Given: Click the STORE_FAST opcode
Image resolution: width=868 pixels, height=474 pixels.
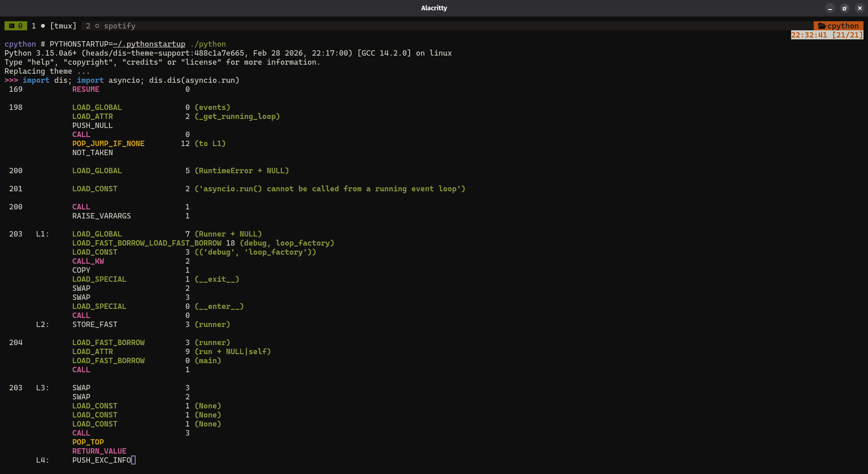Looking at the screenshot, I should pyautogui.click(x=95, y=324).
